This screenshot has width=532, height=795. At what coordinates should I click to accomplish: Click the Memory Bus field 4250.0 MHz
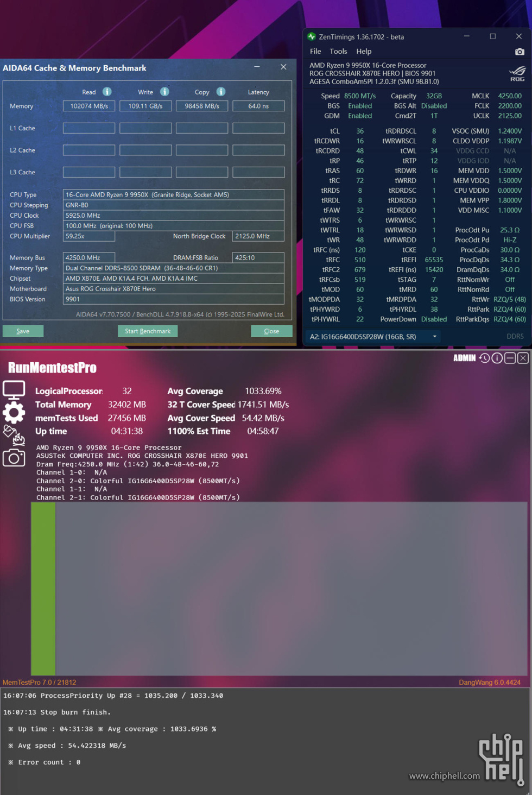89,257
